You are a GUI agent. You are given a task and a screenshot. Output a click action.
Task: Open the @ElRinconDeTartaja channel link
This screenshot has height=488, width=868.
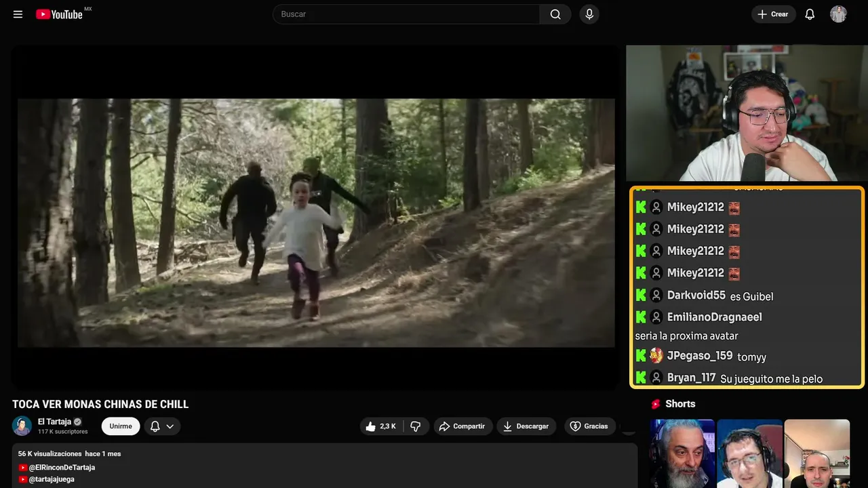(62, 468)
